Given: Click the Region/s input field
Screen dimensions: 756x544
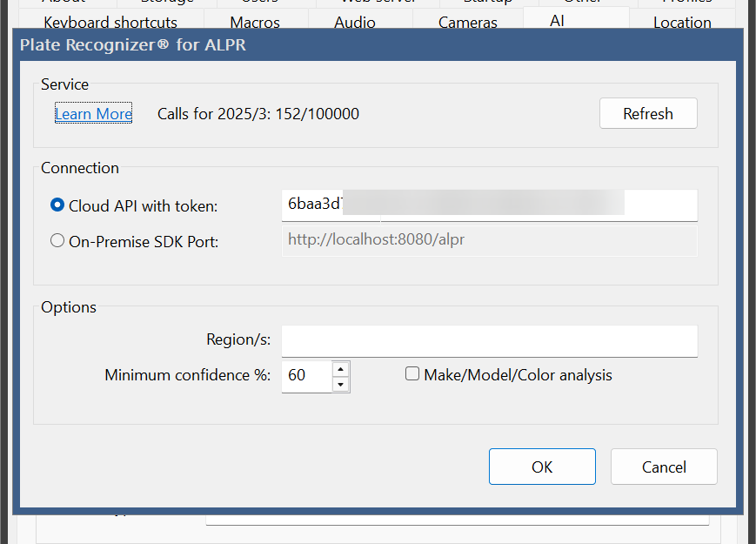Looking at the screenshot, I should (x=490, y=341).
